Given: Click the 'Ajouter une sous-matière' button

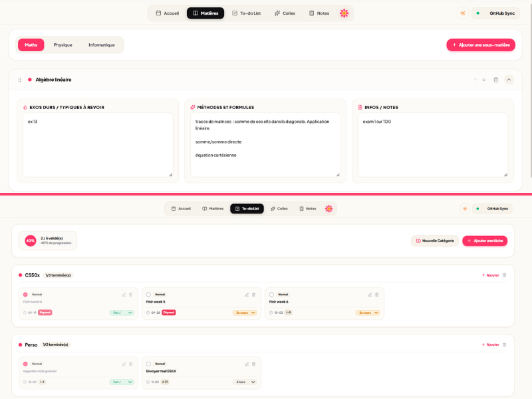Looking at the screenshot, I should pyautogui.click(x=481, y=45).
